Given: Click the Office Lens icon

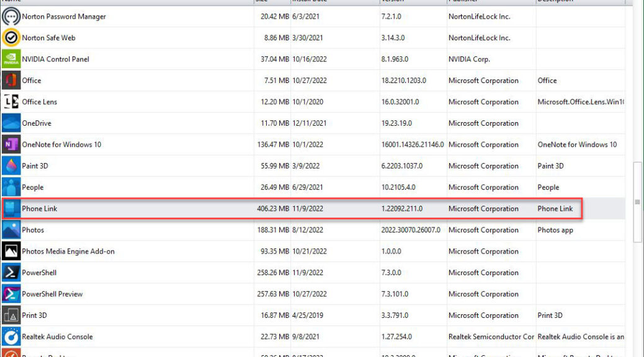Looking at the screenshot, I should click(11, 102).
